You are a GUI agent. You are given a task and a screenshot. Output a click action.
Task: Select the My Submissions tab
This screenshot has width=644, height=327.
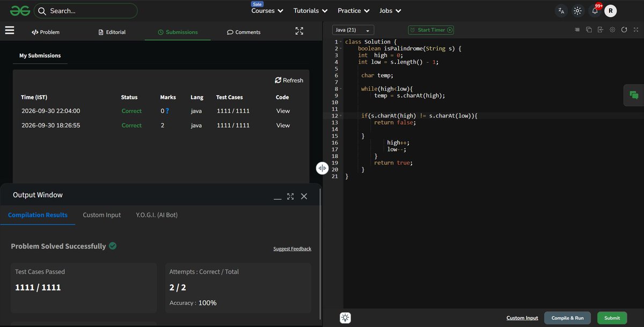coord(40,55)
